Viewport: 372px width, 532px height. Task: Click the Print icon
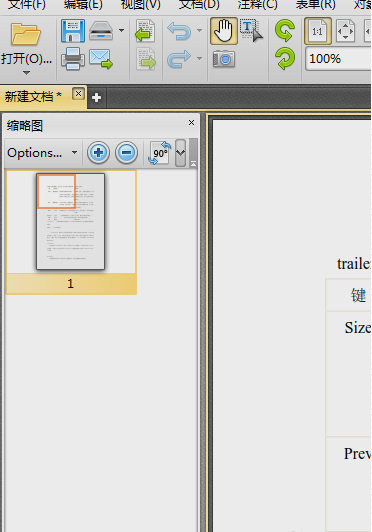point(73,59)
